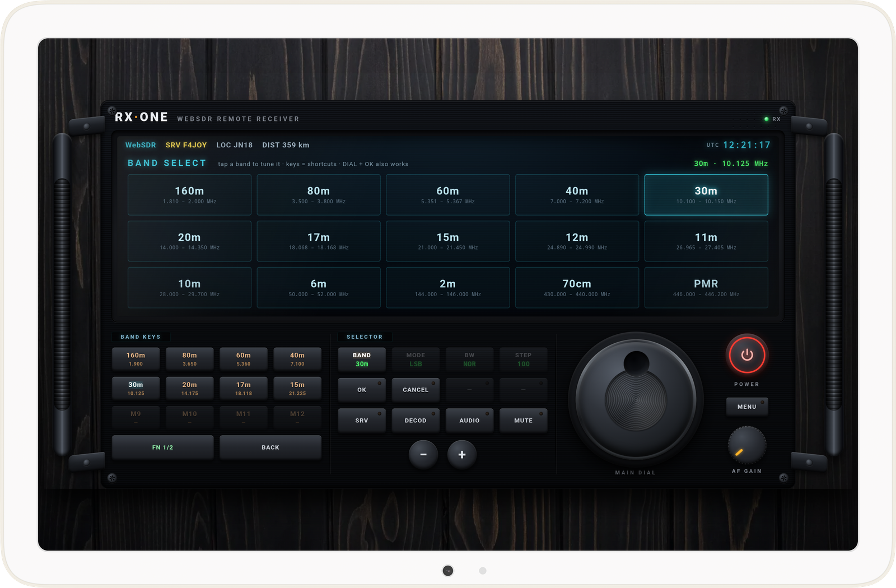896x588 pixels.
Task: Tap the 20m 14.175 band key
Action: pos(189,389)
